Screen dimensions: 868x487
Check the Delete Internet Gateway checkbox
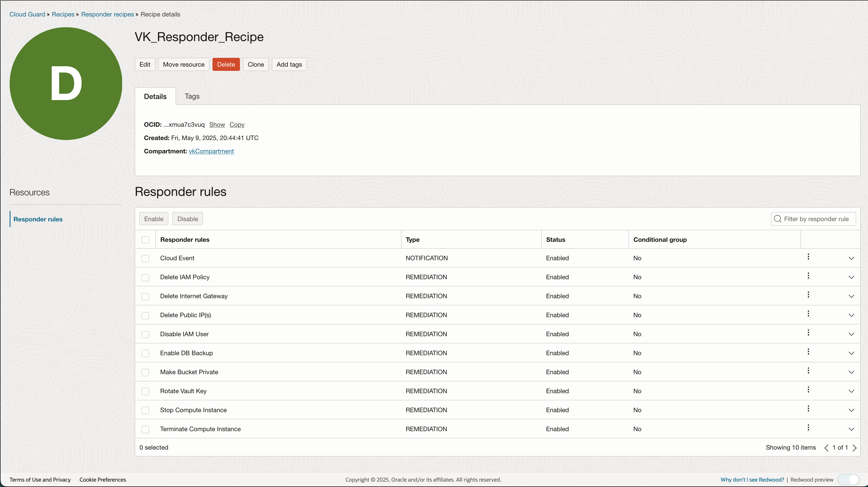145,297
